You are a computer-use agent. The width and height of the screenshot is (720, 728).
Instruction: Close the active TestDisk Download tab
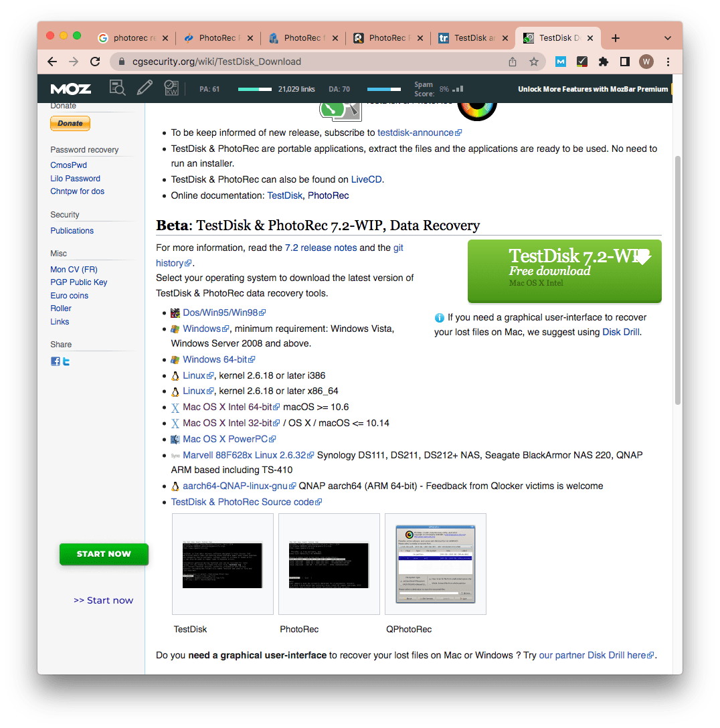pos(590,38)
